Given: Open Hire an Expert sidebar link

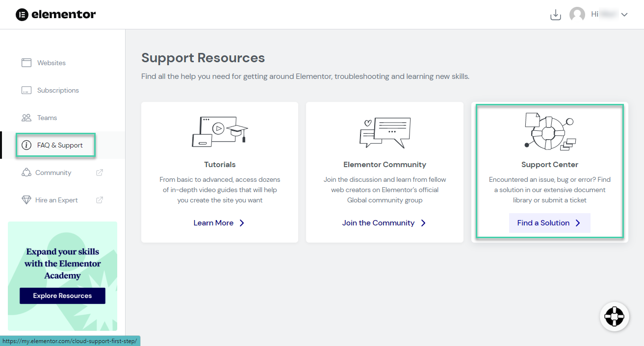Looking at the screenshot, I should point(56,200).
